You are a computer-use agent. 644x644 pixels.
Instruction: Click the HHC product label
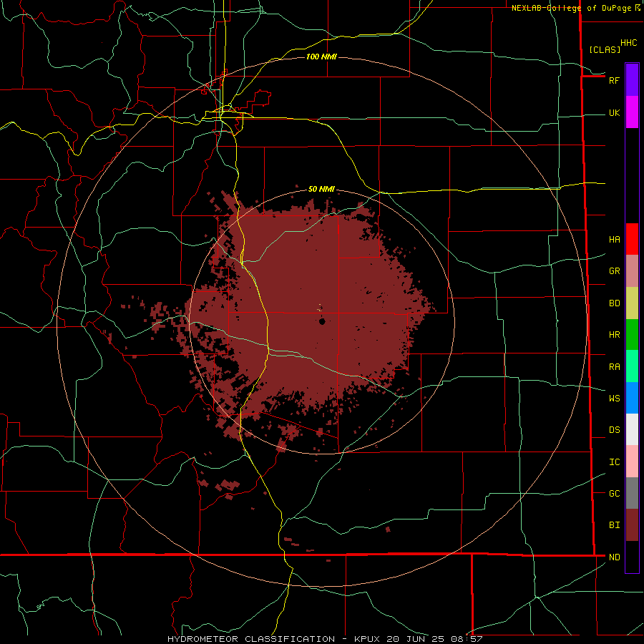tap(628, 43)
